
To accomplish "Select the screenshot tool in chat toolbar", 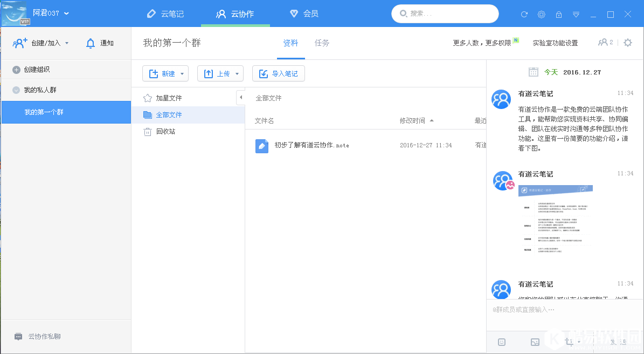I will coord(570,342).
